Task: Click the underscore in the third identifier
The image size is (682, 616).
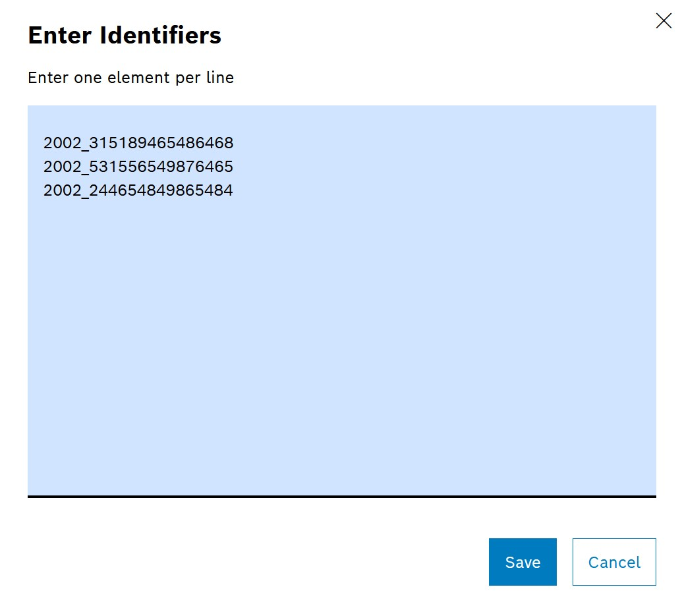Action: [x=85, y=196]
